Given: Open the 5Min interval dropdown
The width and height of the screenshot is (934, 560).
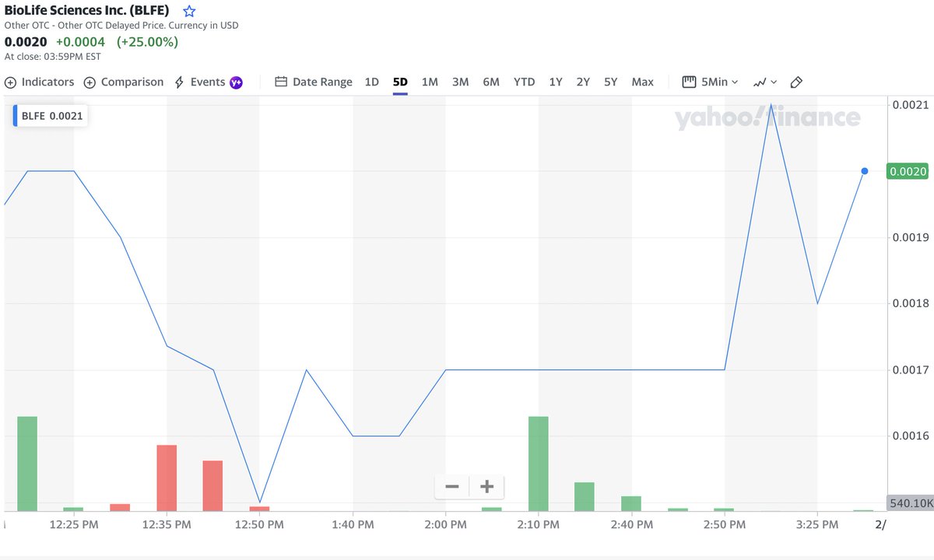Looking at the screenshot, I should [x=711, y=82].
